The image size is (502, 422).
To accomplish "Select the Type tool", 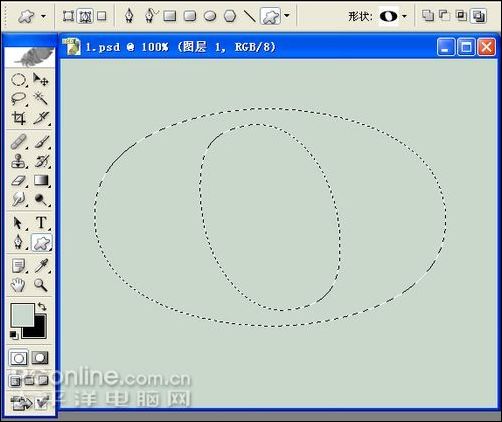I will 41,223.
